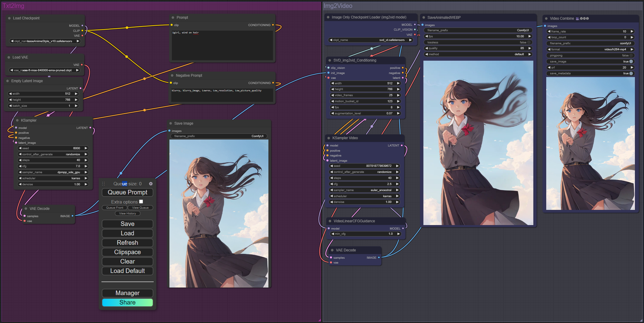Image resolution: width=644 pixels, height=323 pixels.
Task: Toggle pingpong in the Video Combine node
Action: tap(631, 56)
